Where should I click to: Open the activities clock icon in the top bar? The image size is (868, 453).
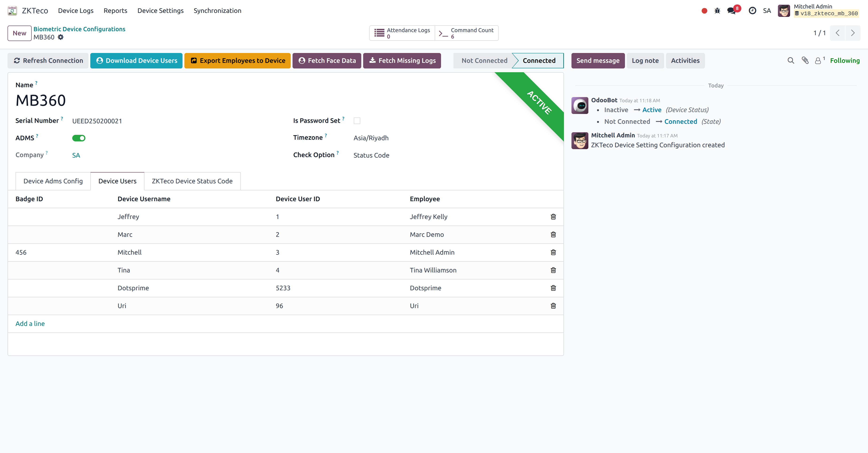point(752,11)
